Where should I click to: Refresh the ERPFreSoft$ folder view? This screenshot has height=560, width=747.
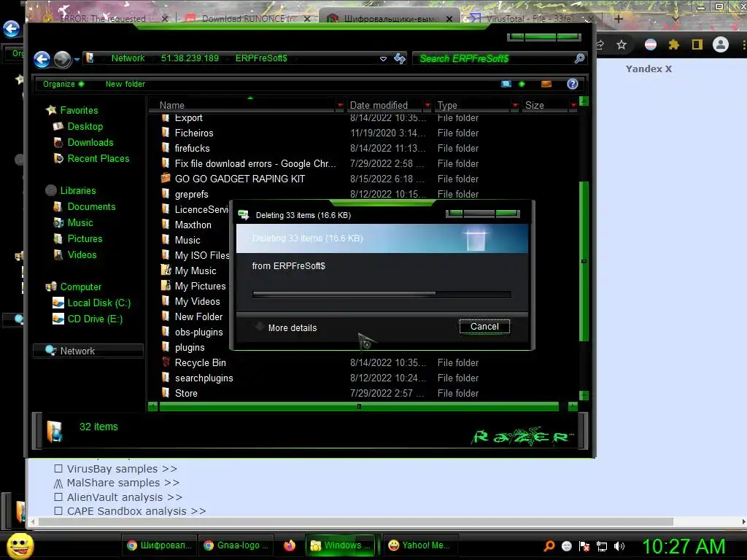[x=399, y=58]
